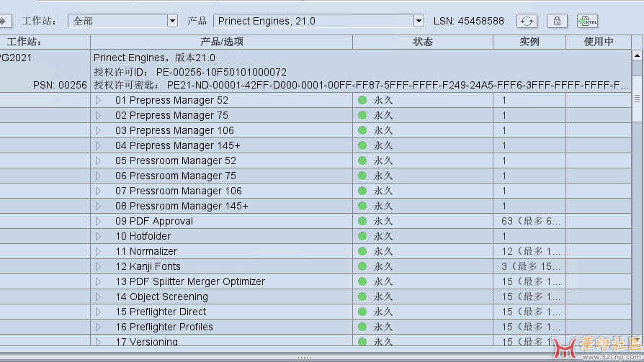Expand 12 Kanji Fonts row
The height and width of the screenshot is (362, 644).
click(98, 266)
